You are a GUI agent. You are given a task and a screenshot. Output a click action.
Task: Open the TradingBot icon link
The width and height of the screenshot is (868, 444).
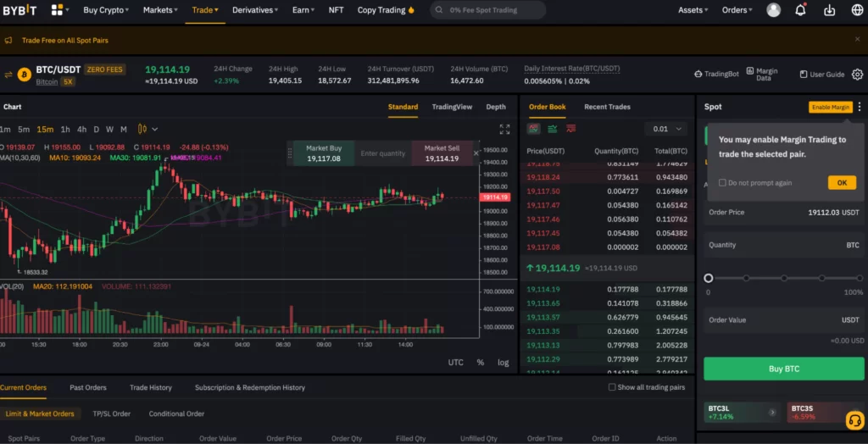pyautogui.click(x=717, y=74)
